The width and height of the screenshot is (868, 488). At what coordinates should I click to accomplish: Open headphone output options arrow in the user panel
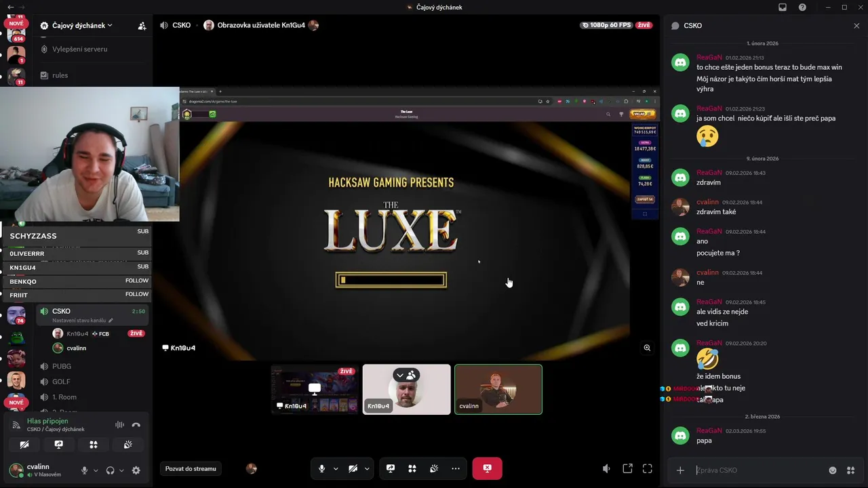[x=121, y=470]
